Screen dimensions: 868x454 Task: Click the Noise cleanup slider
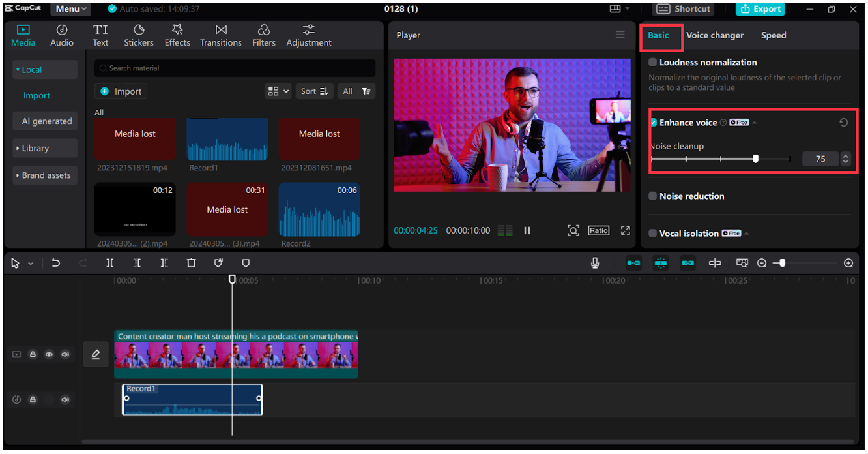pos(720,159)
